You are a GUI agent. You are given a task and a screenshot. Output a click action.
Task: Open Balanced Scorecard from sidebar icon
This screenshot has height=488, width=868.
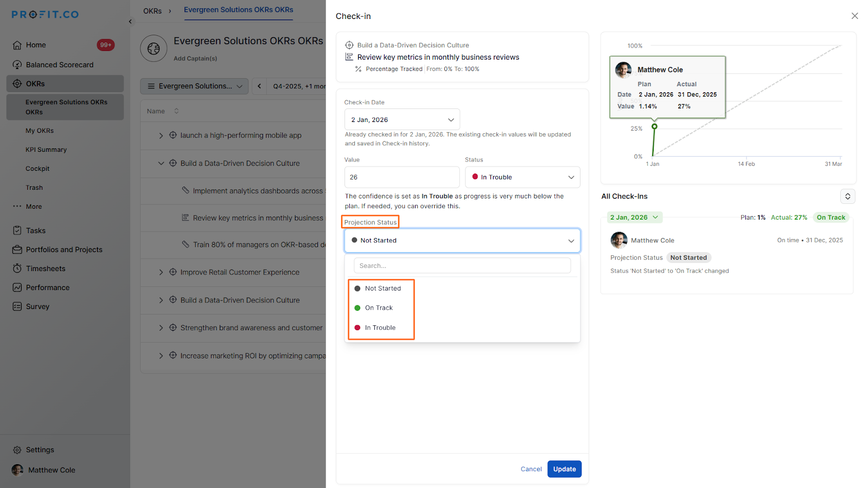[x=17, y=65]
